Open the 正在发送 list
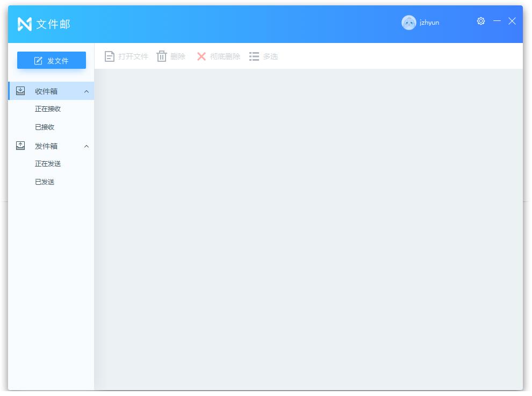The image size is (532, 396). 48,164
